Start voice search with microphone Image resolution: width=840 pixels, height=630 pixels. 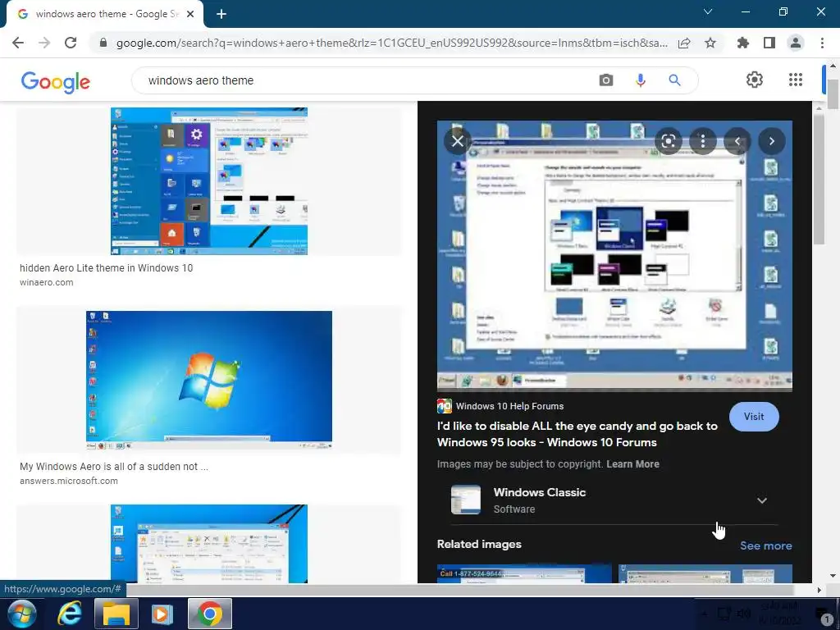point(640,80)
